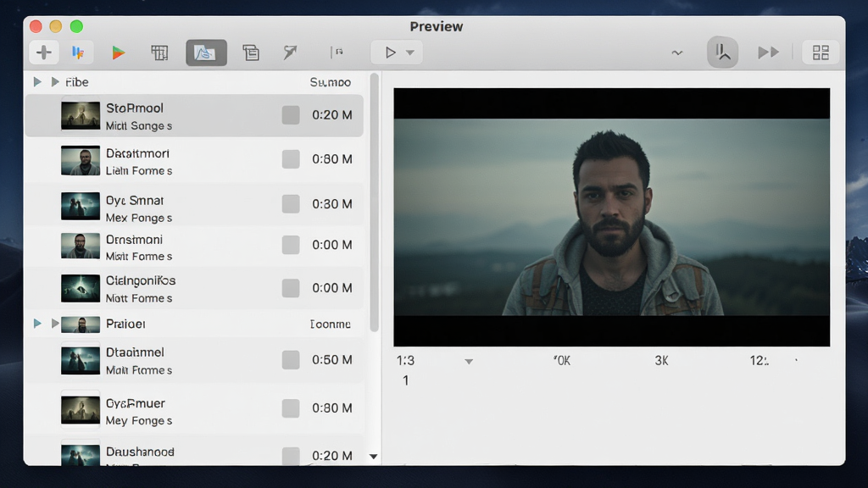Select the Daushanood title text
Image resolution: width=868 pixels, height=488 pixels.
(x=140, y=452)
